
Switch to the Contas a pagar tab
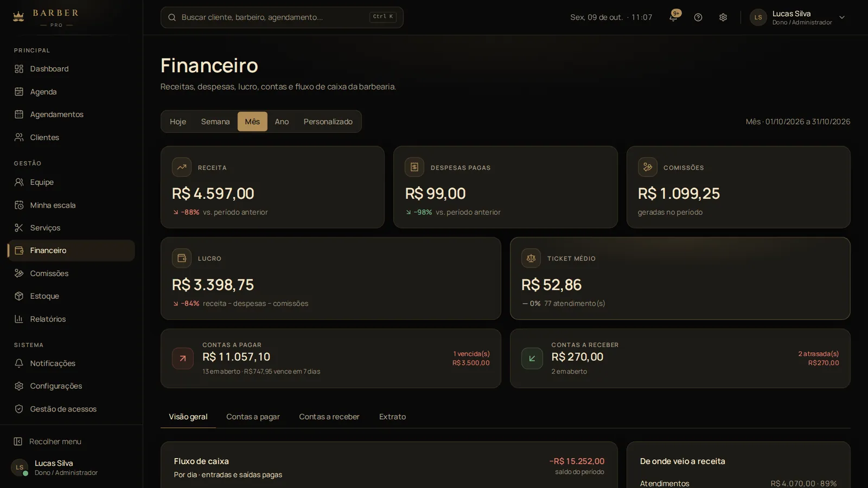pyautogui.click(x=253, y=416)
